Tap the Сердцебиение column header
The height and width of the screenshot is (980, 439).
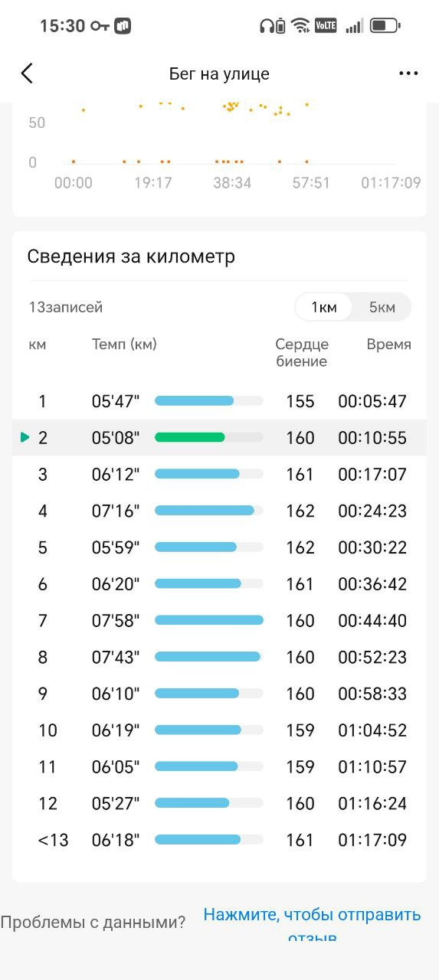coord(301,353)
